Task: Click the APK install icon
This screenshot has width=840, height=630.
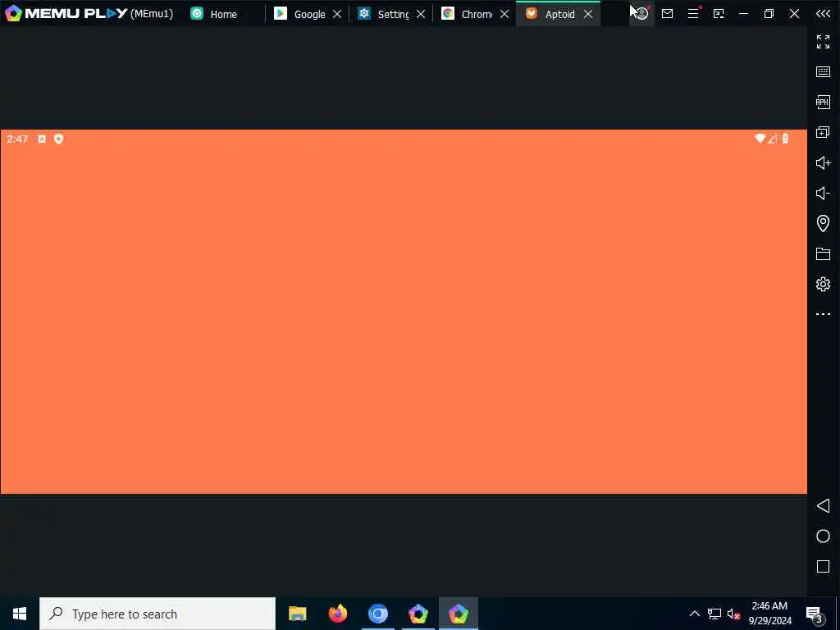Action: point(824,102)
